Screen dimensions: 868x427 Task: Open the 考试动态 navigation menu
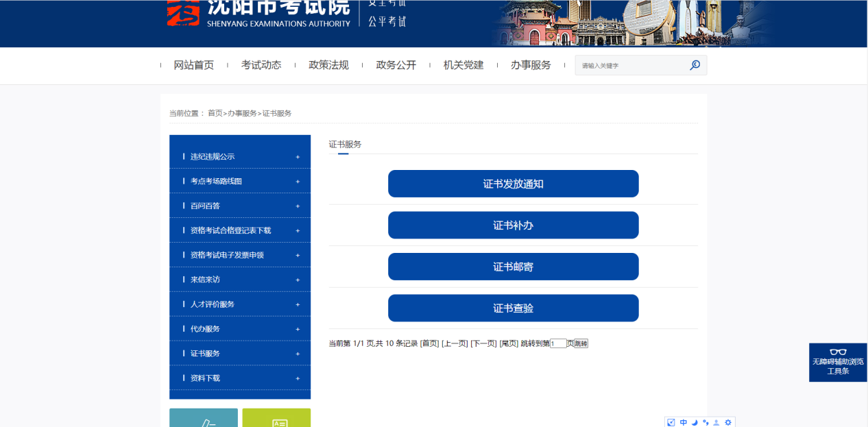click(x=261, y=65)
